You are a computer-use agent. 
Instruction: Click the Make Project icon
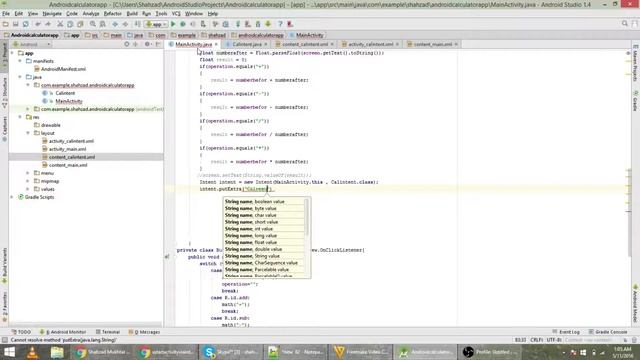pyautogui.click(x=138, y=24)
